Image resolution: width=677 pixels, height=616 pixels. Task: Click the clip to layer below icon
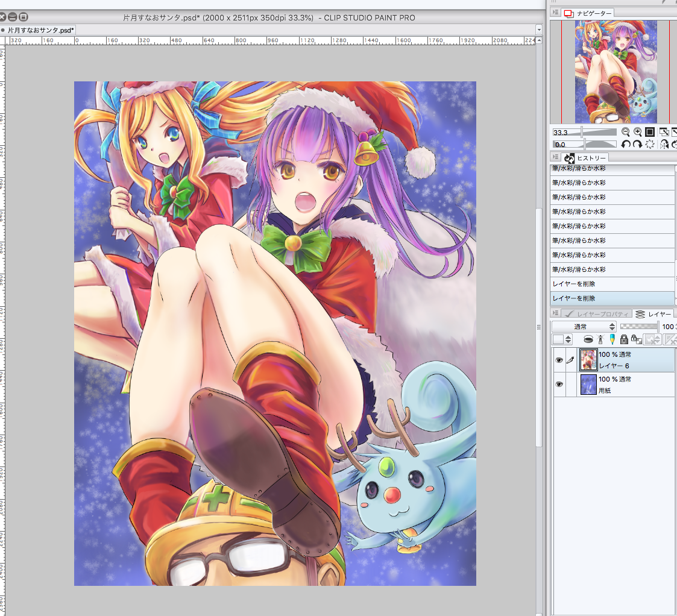[x=588, y=339]
